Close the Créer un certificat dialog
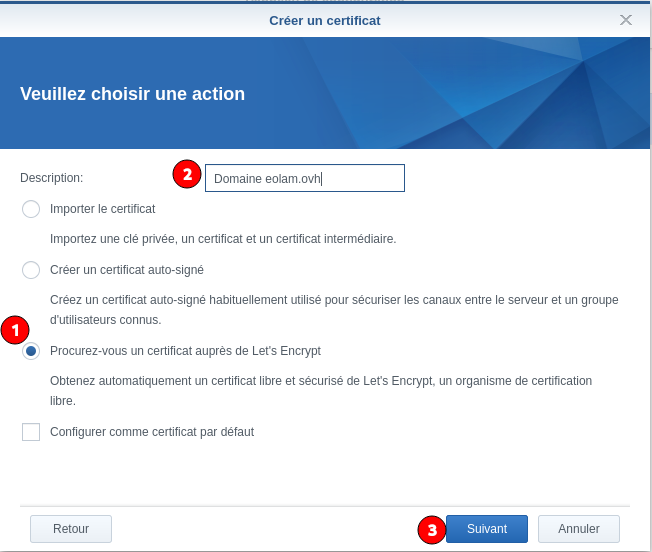 pos(626,20)
